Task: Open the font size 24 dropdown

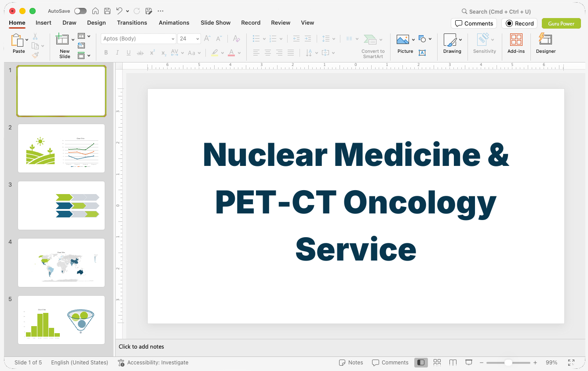Action: coord(197,39)
